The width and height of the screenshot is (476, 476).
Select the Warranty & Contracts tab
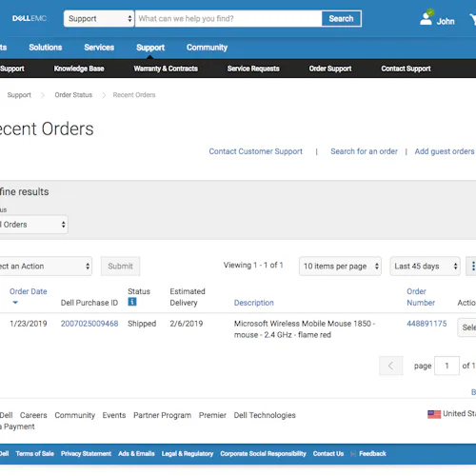[x=166, y=69]
